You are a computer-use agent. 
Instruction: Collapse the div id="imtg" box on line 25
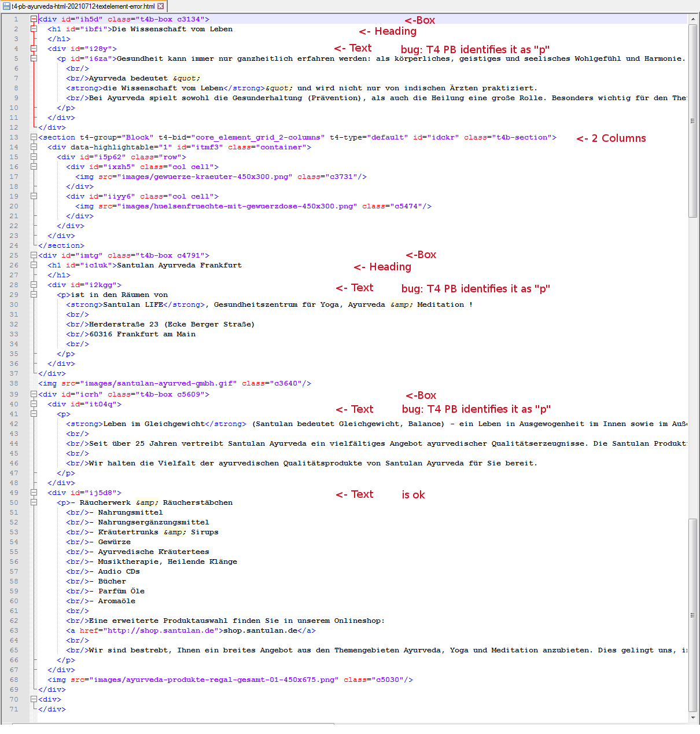pyautogui.click(x=34, y=255)
